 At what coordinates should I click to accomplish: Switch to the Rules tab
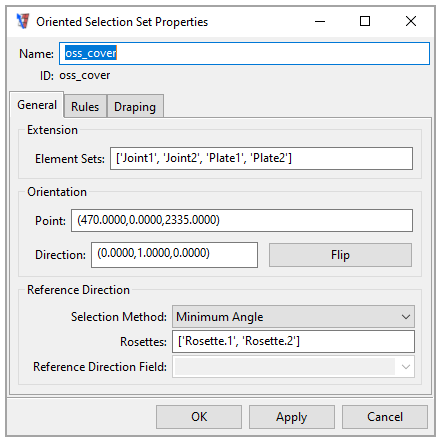click(85, 107)
